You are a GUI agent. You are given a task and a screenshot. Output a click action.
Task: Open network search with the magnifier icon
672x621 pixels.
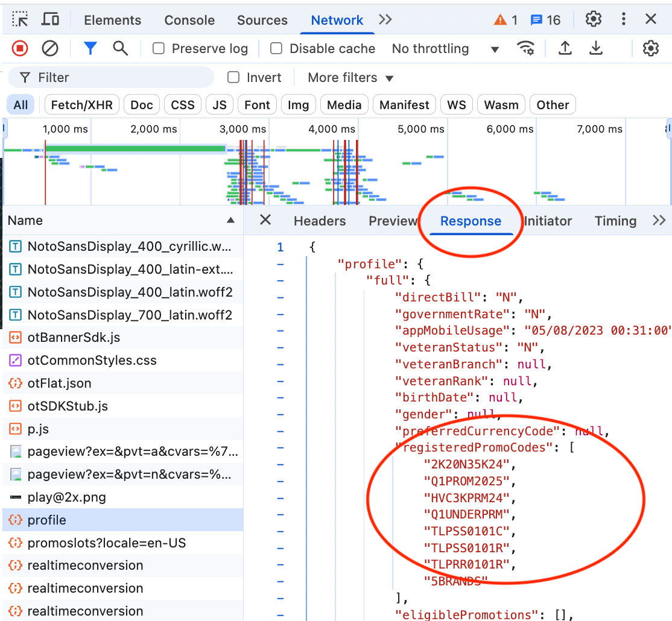(x=121, y=48)
